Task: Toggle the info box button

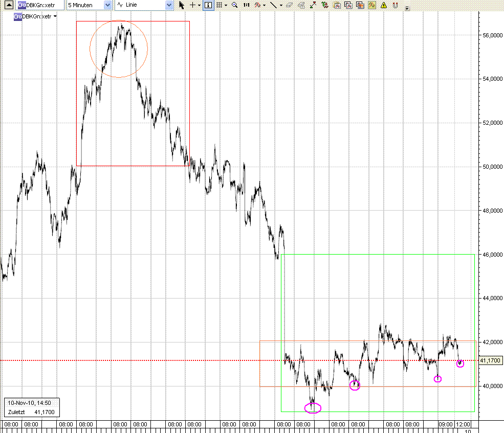Action: (x=208, y=5)
